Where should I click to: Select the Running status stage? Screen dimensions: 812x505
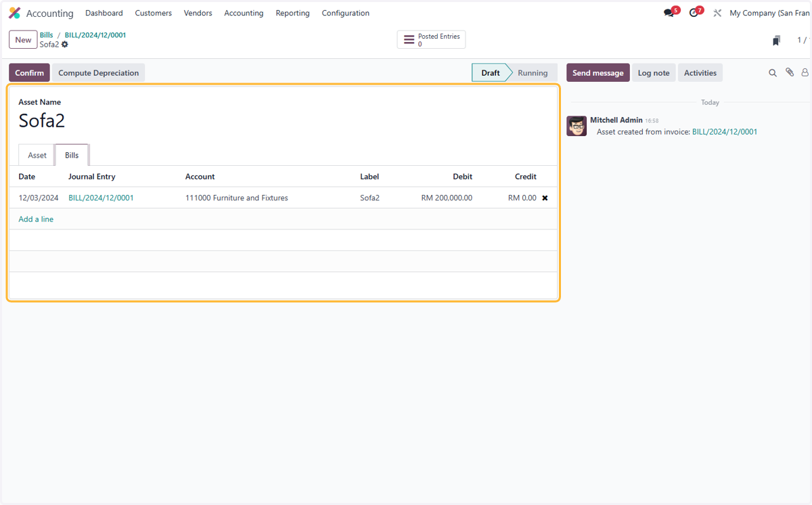[533, 73]
